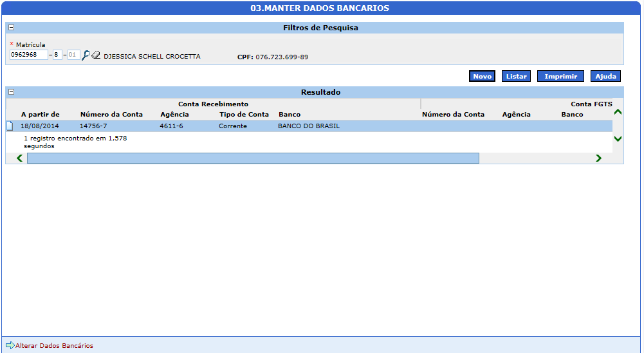Click the Matrícula check digit field containing 8
644x353 pixels.
coord(57,55)
